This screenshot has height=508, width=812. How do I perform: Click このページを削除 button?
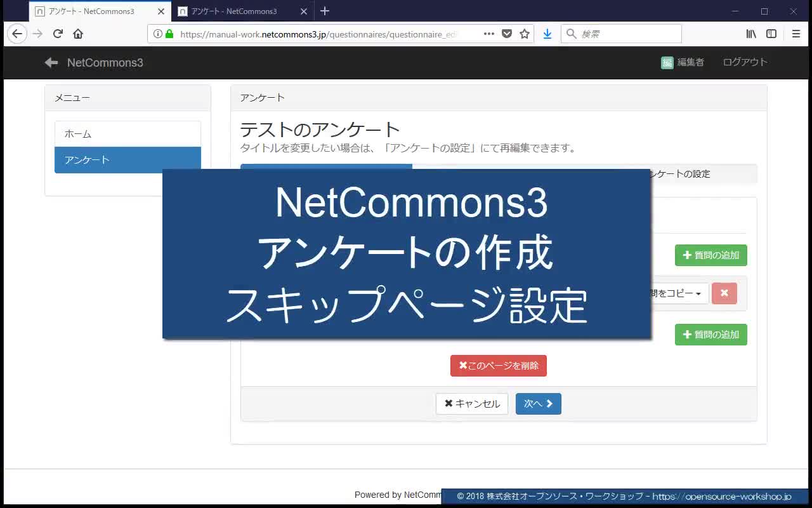[x=499, y=366]
